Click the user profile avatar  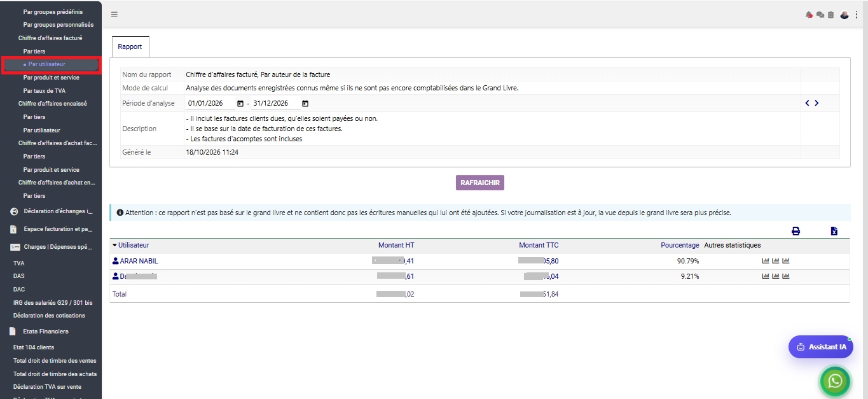coord(844,15)
